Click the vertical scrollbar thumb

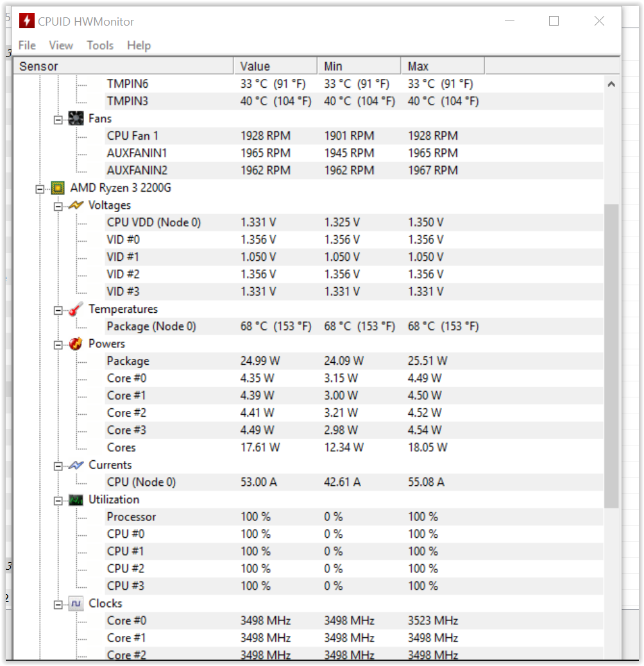pyautogui.click(x=611, y=356)
